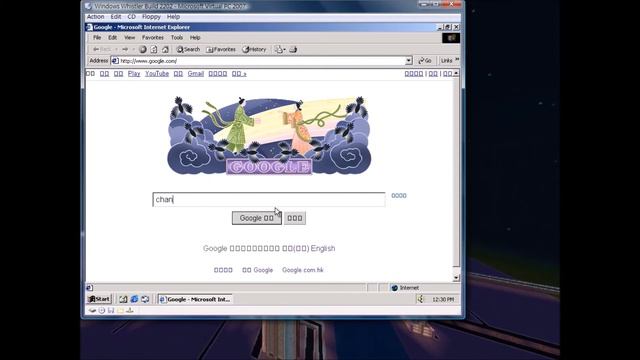Click the YouTube link in Google bar
The height and width of the screenshot is (360, 640).
tap(157, 73)
